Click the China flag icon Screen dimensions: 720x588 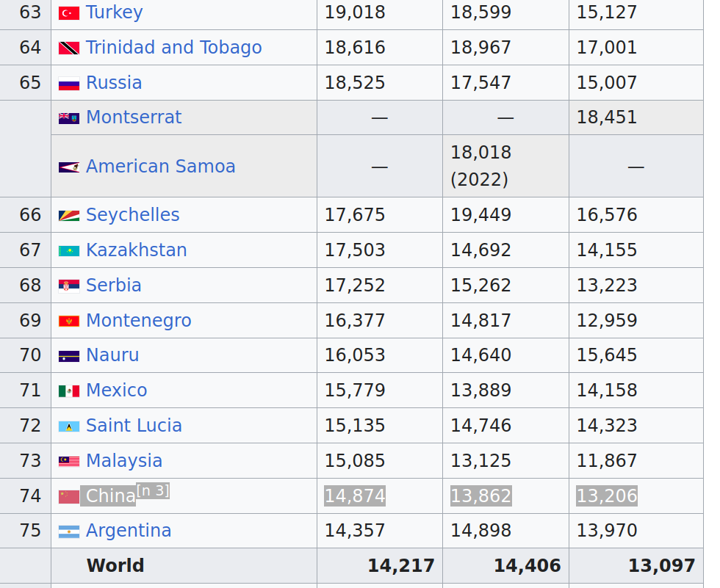(x=69, y=497)
